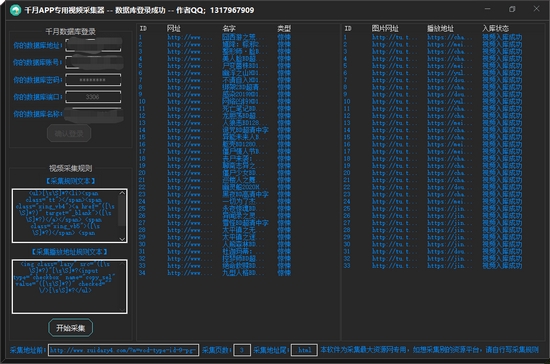Click the 采集地址尾 suffix field showing html
550x364 pixels.
[x=304, y=350]
